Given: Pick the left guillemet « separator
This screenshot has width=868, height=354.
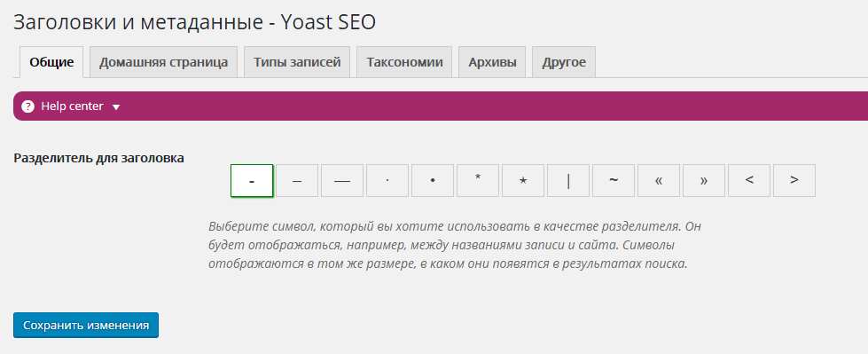Looking at the screenshot, I should coord(659,181).
